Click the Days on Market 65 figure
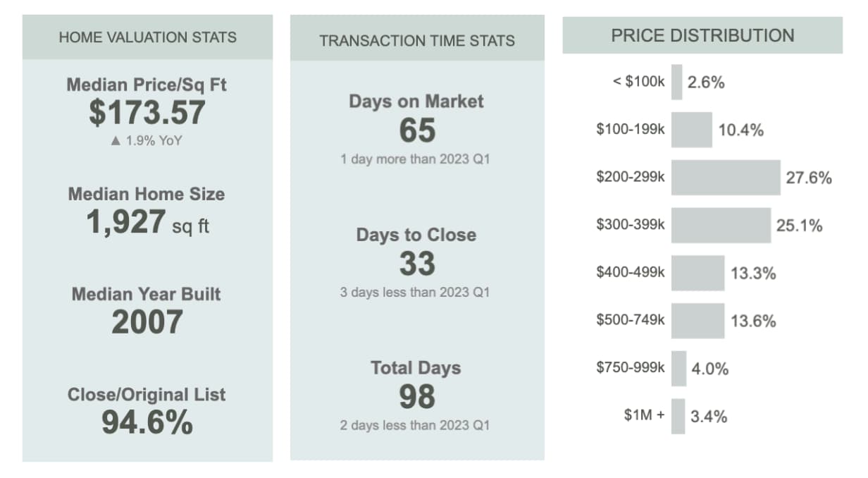 click(x=417, y=130)
